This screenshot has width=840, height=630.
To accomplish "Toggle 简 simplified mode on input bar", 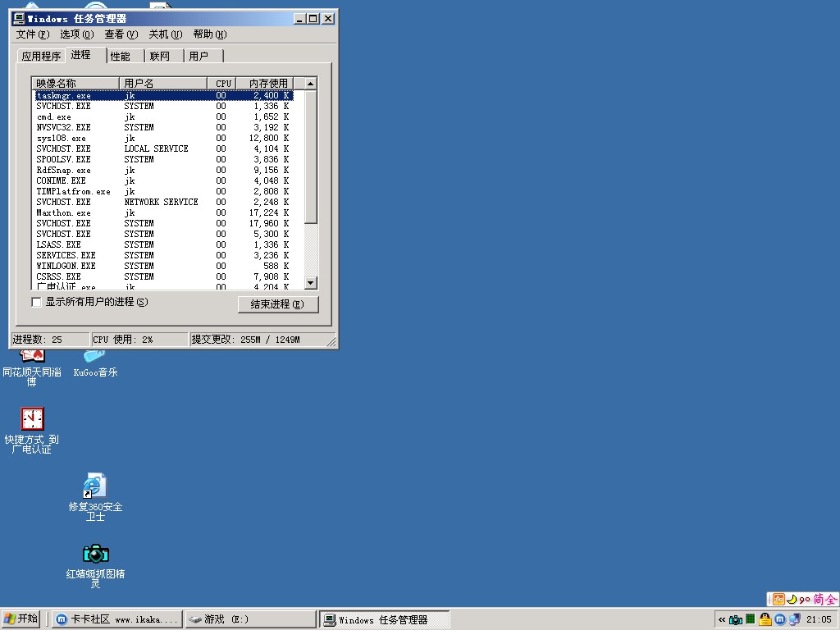I will click(818, 600).
